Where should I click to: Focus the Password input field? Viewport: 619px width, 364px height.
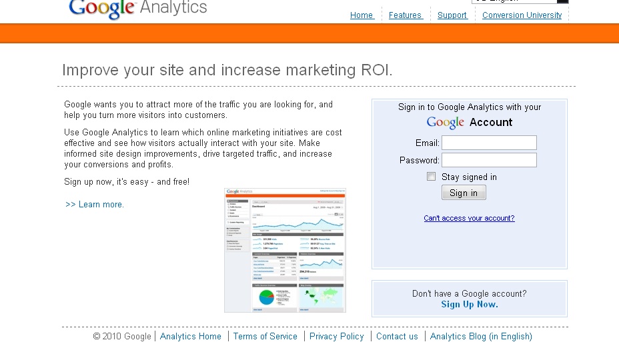(489, 160)
